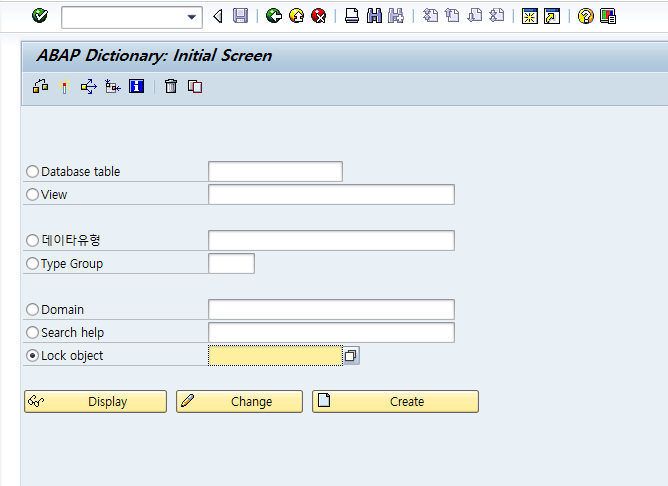Select the View radio button

[x=32, y=195]
